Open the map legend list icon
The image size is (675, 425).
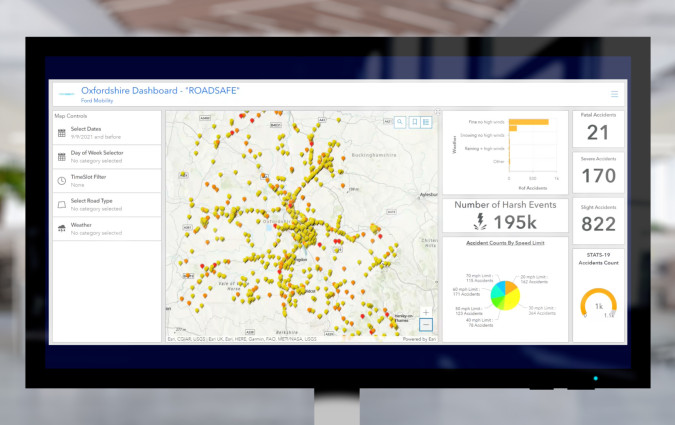[426, 122]
